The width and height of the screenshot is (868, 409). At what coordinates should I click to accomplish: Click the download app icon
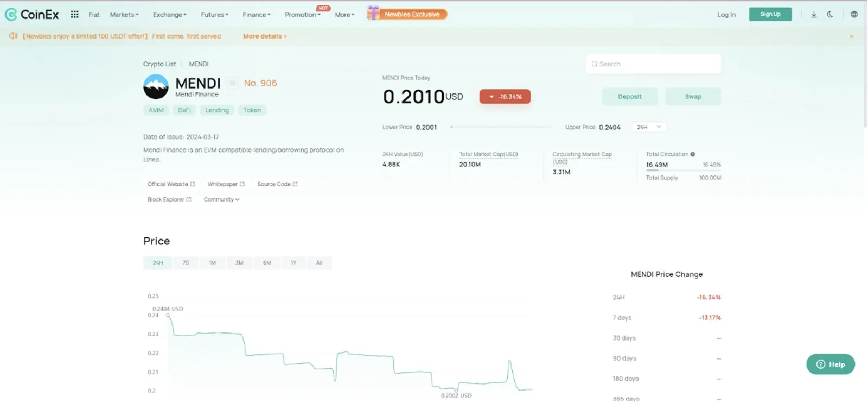click(x=814, y=15)
